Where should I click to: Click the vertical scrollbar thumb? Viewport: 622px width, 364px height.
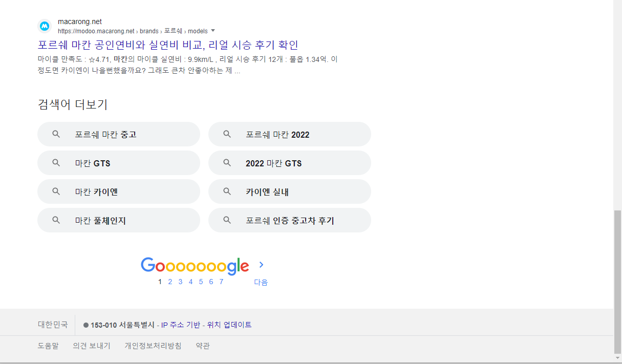[618, 282]
